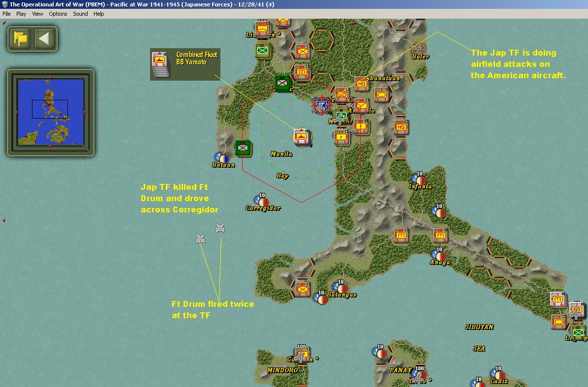Click the Batangas port supply marker
This screenshot has height=387, width=588.
pyautogui.click(x=340, y=287)
